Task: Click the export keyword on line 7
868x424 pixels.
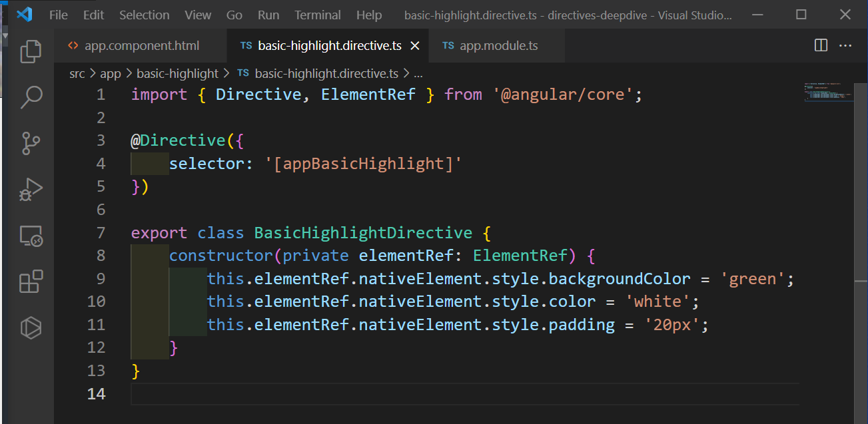Action: pos(159,233)
